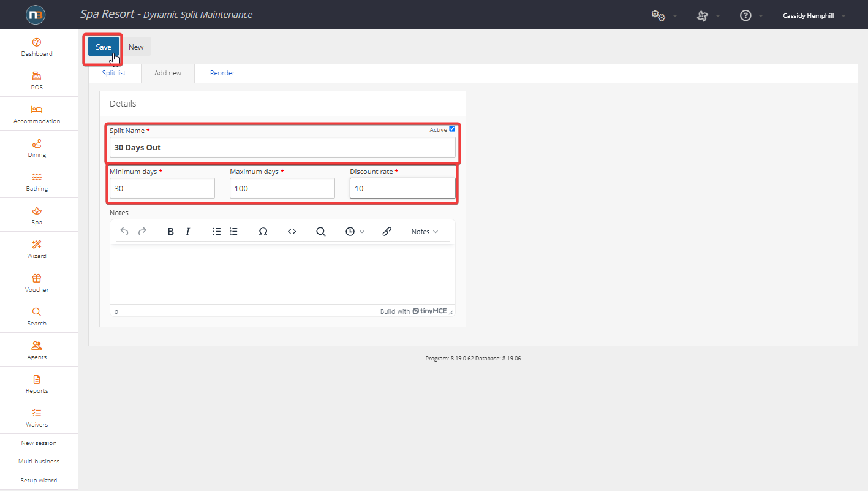Switch to the Split list tab
This screenshot has width=868, height=491.
coord(114,73)
